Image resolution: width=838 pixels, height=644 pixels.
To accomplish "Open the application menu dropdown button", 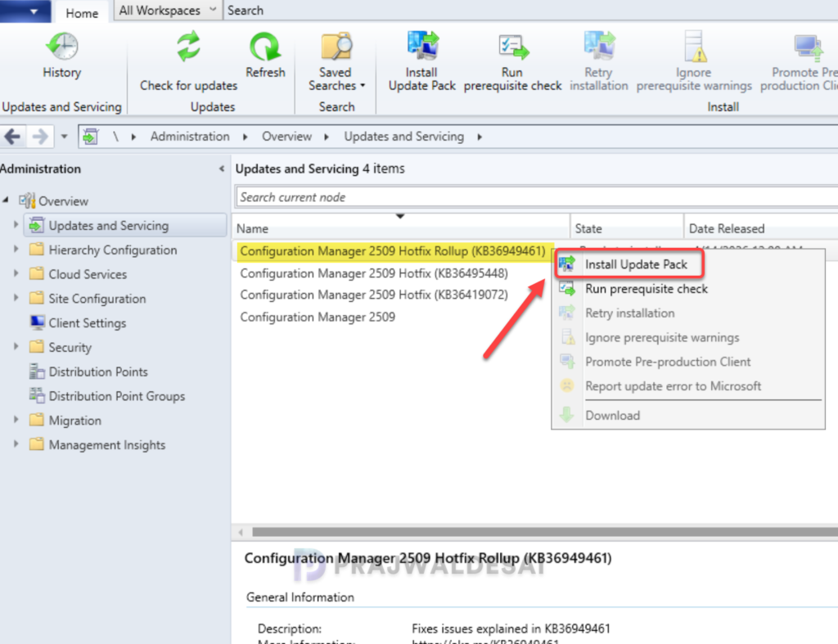I will (x=25, y=11).
